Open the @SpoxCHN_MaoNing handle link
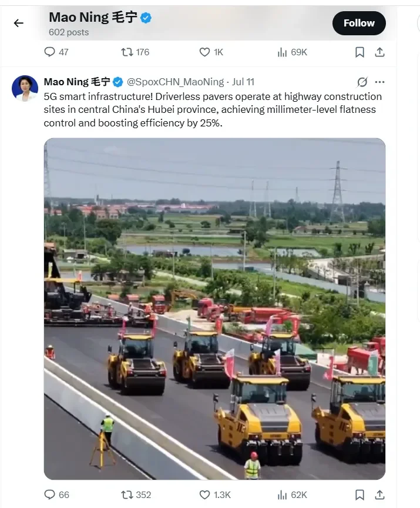 click(175, 82)
